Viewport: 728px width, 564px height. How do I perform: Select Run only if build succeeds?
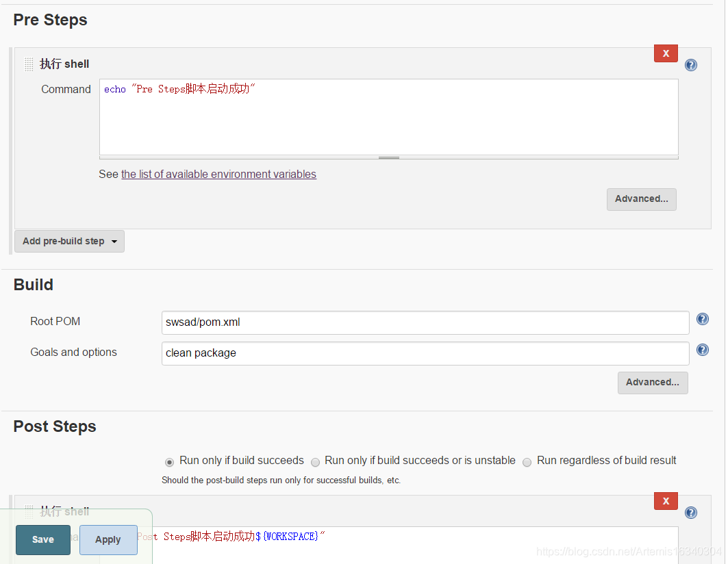click(x=169, y=462)
